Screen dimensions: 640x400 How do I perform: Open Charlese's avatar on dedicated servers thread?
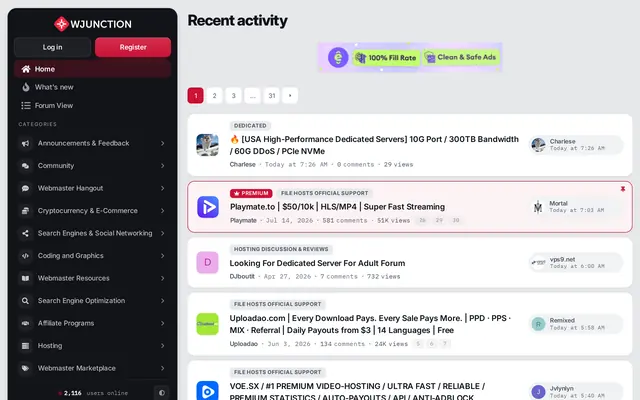coord(207,145)
